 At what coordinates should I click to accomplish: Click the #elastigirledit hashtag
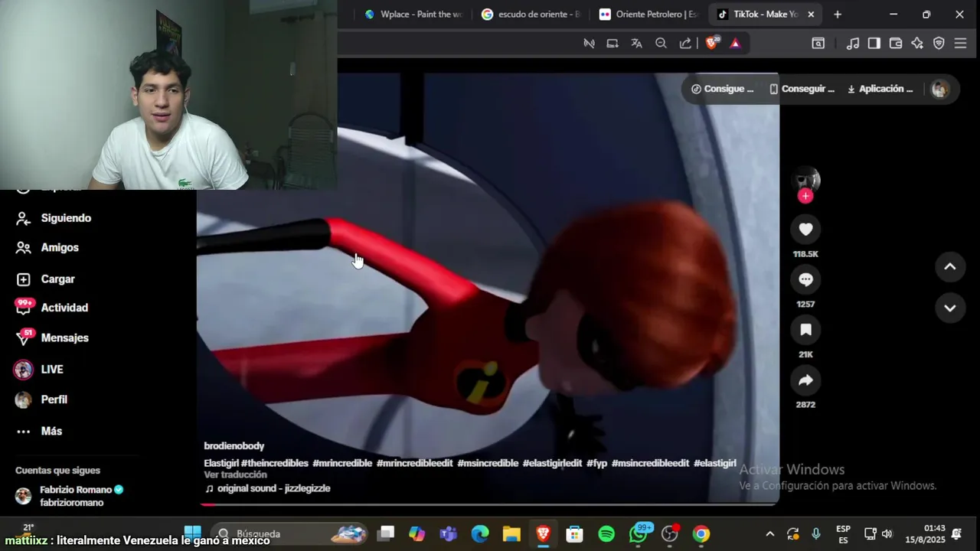[x=552, y=463]
